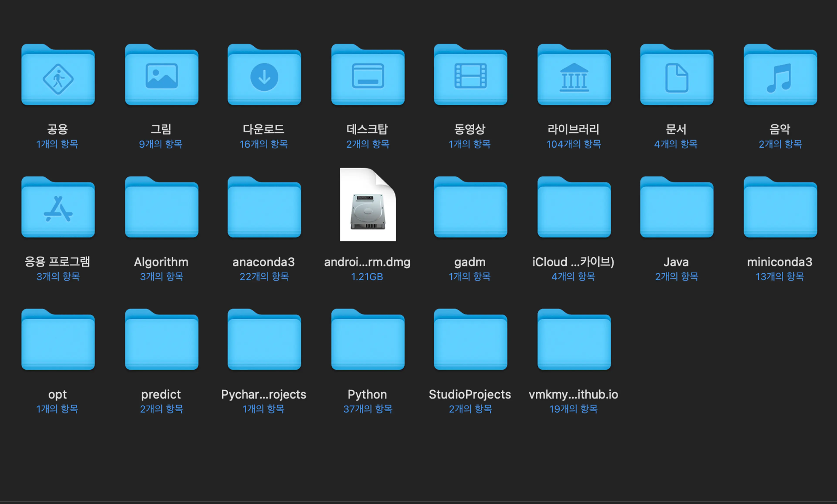The width and height of the screenshot is (837, 504).
Task: Click the 16개의 항목 item count
Action: 264,144
